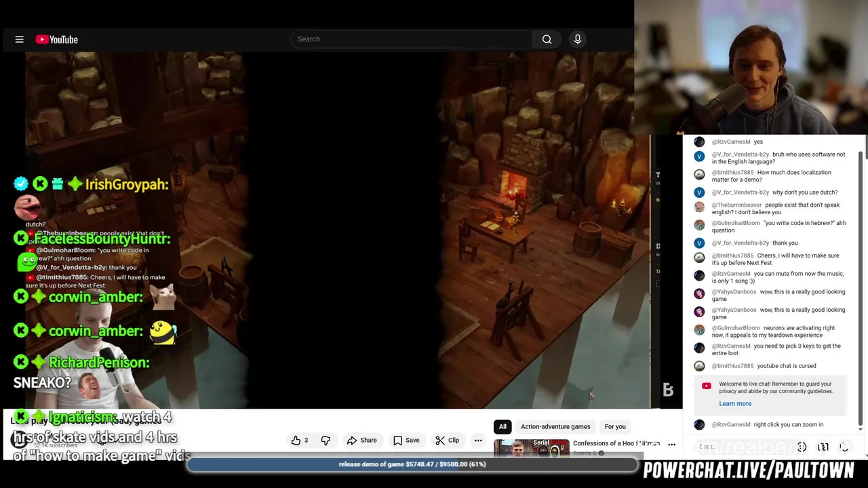Click the Share button
This screenshot has width=868, height=488.
(x=362, y=441)
